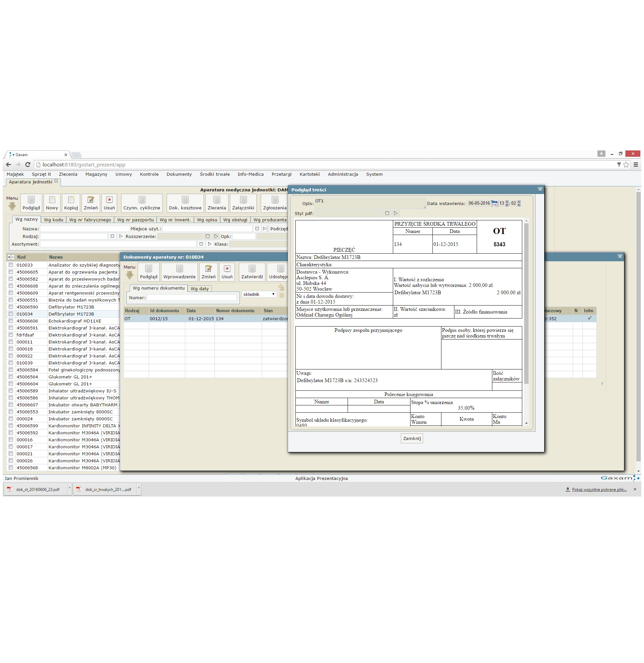The width and height of the screenshot is (644, 663).
Task: Open the Środki trwałe menu
Action: tap(215, 174)
